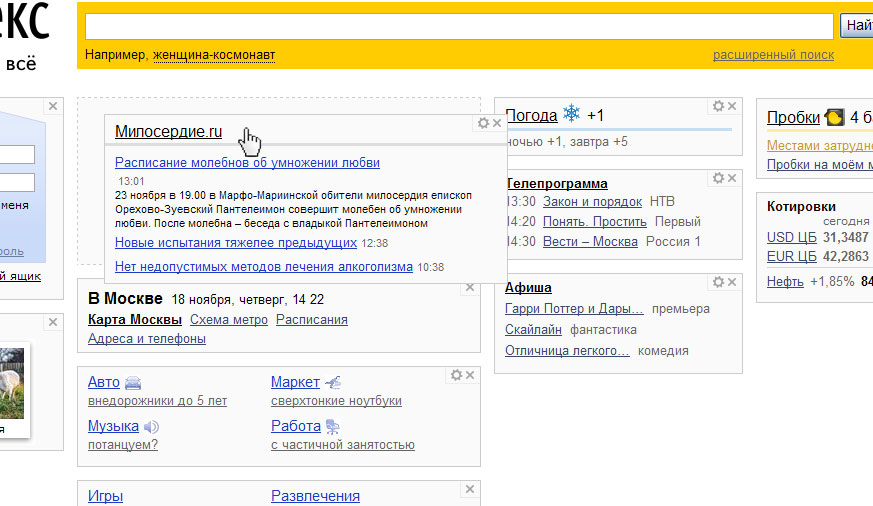Focus the Yandex search input field
This screenshot has width=873, height=506.
(x=459, y=26)
